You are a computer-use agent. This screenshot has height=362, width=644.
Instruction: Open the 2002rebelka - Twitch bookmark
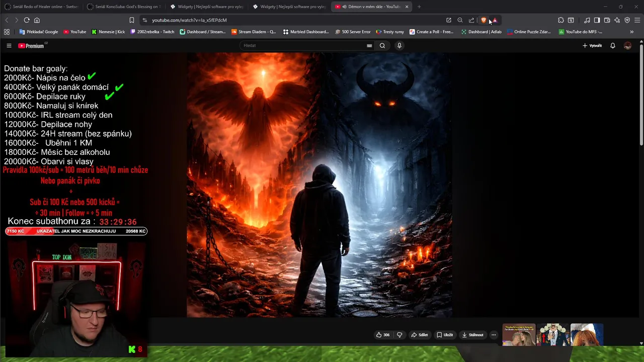[x=152, y=32]
